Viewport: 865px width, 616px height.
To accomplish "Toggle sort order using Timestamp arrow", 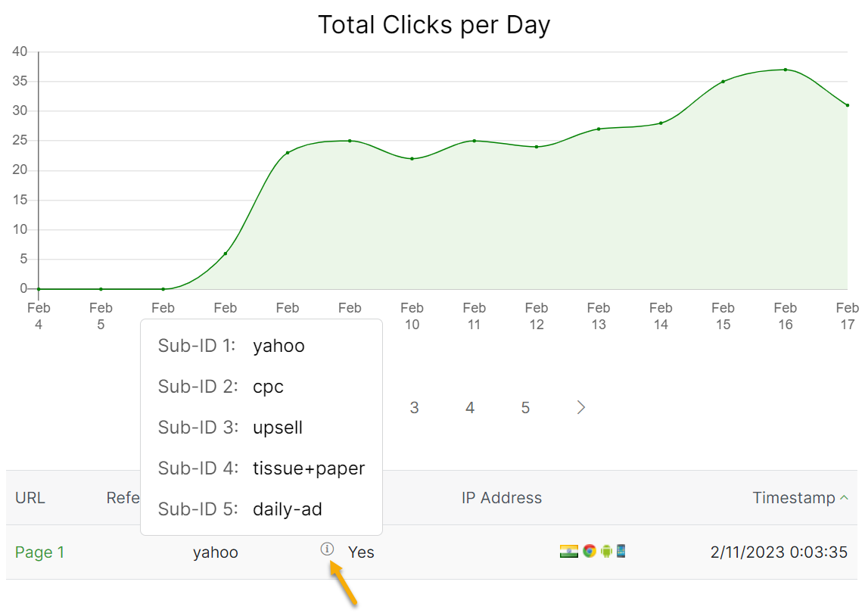I will click(844, 498).
